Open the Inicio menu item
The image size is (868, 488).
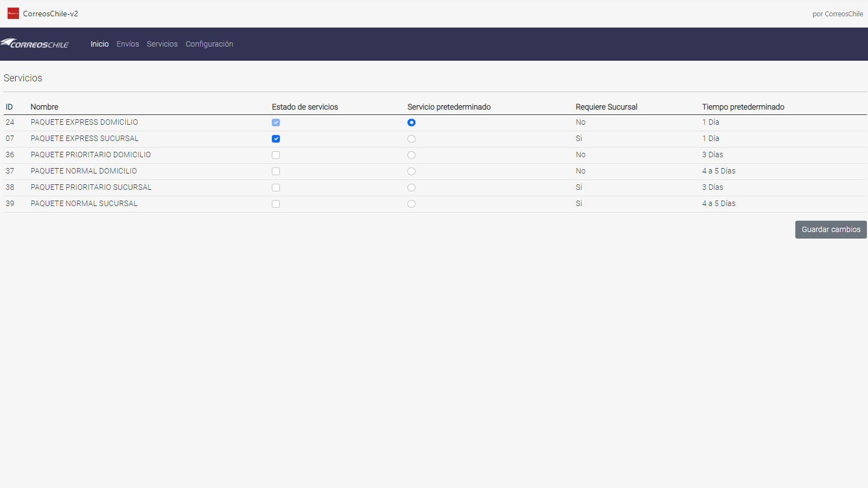(x=99, y=44)
